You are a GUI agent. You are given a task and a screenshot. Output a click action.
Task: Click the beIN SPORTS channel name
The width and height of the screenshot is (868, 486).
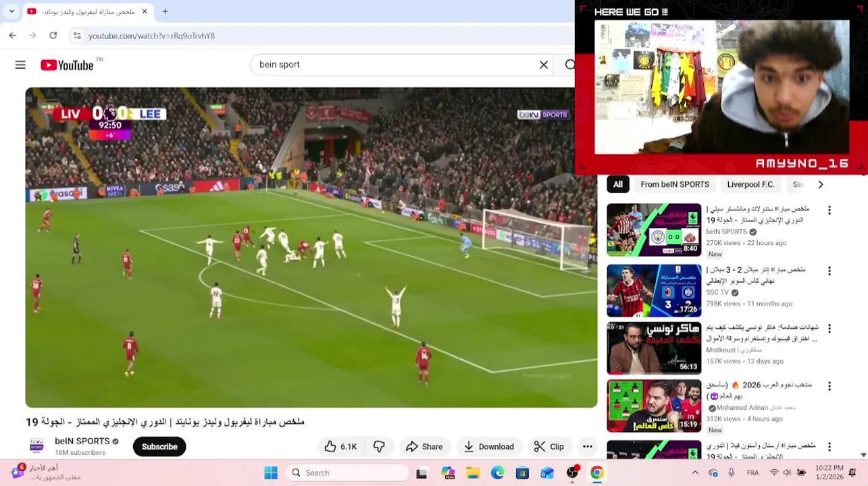(x=82, y=441)
